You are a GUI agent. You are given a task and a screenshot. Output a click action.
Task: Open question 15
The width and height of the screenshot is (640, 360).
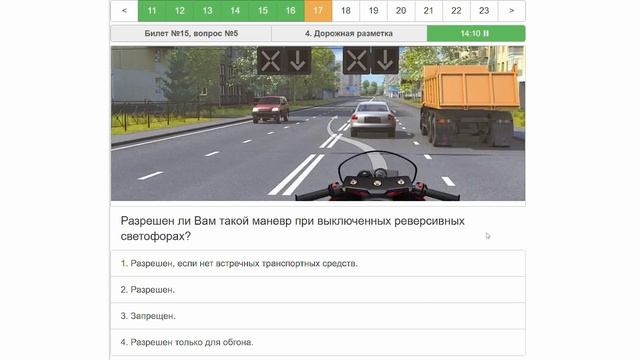[x=263, y=11]
